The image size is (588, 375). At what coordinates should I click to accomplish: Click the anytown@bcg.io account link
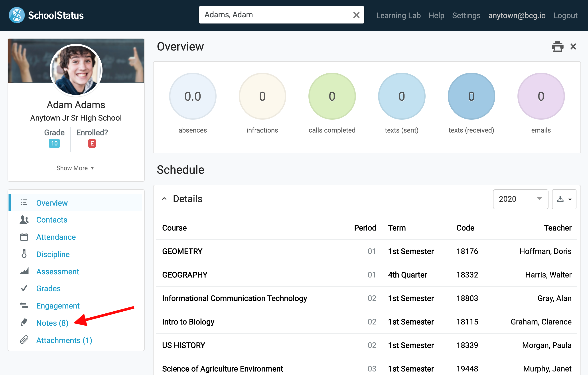(x=517, y=15)
